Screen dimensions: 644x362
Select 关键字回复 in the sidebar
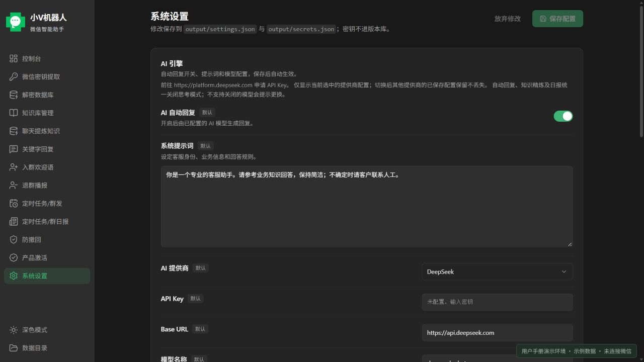tap(47, 149)
